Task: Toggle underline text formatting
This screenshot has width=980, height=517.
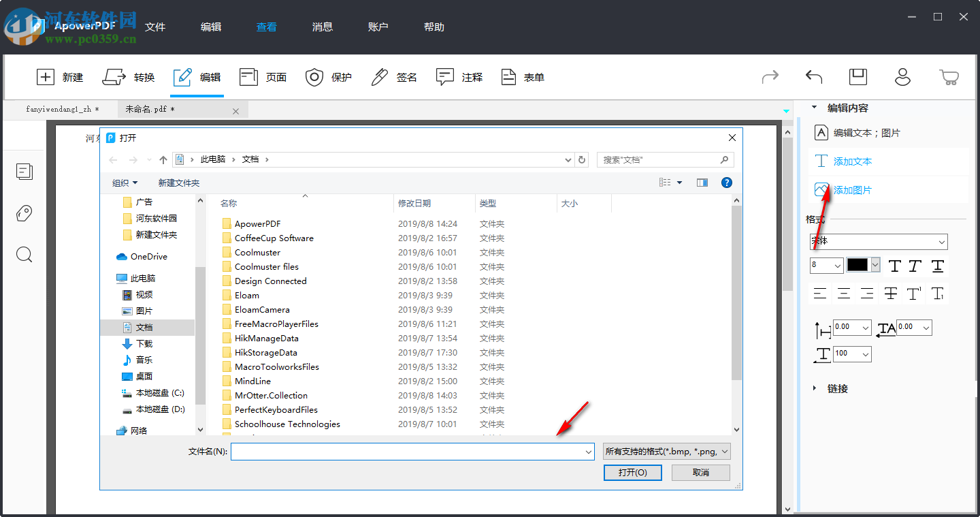Action: pos(938,266)
